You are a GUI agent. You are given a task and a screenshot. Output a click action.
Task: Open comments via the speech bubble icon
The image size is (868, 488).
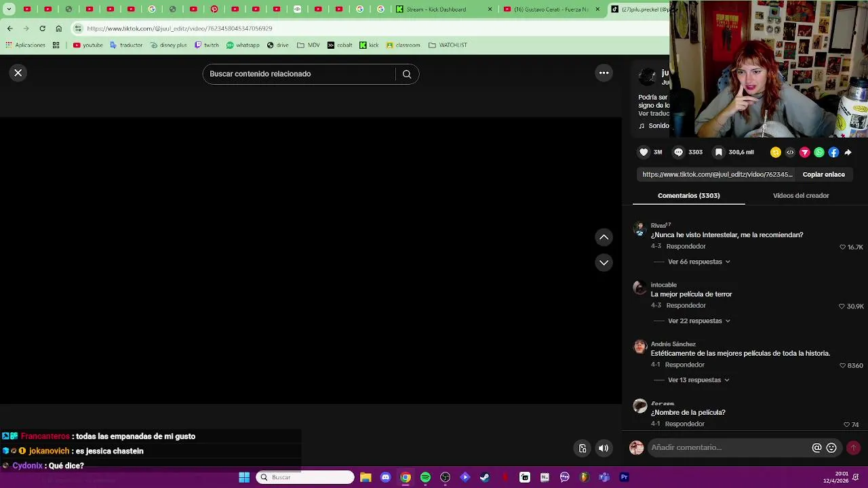[678, 152]
